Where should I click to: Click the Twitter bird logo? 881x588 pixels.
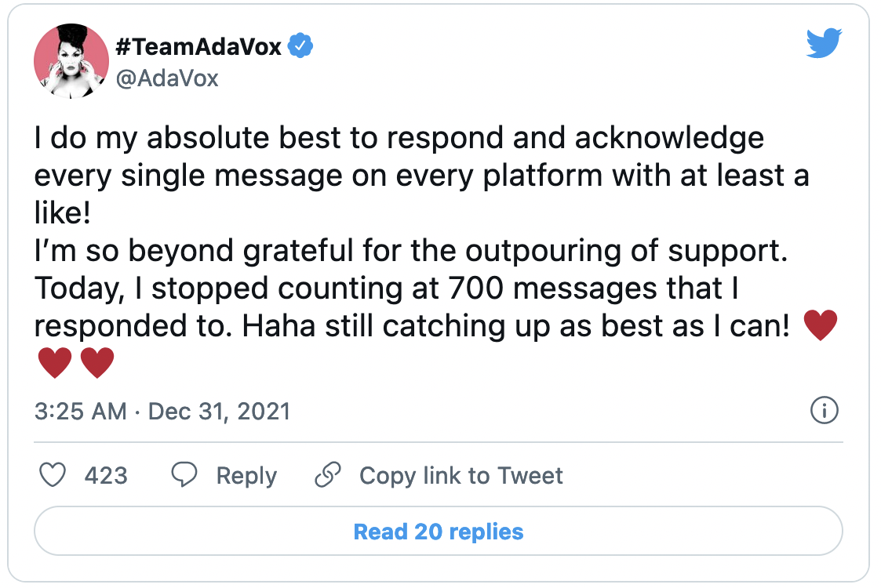click(824, 42)
